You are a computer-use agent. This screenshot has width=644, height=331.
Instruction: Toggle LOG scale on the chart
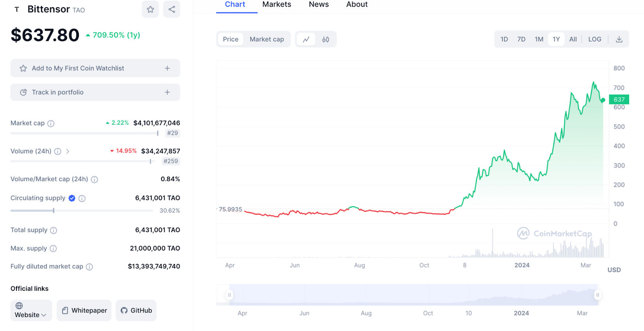coord(595,39)
